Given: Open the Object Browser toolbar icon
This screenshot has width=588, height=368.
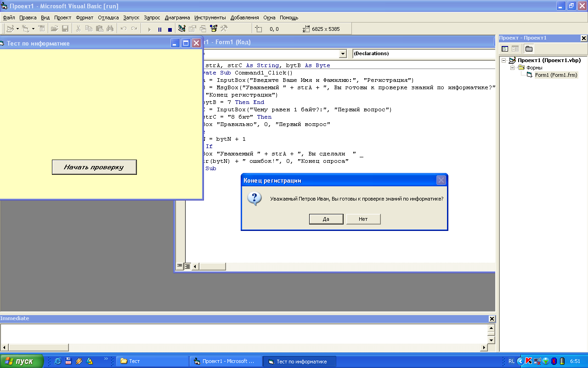Looking at the screenshot, I should click(214, 29).
